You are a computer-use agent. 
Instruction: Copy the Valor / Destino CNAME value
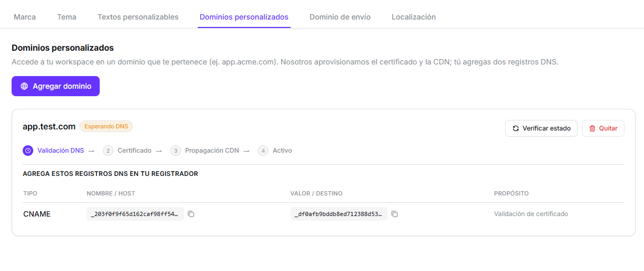[x=395, y=214]
